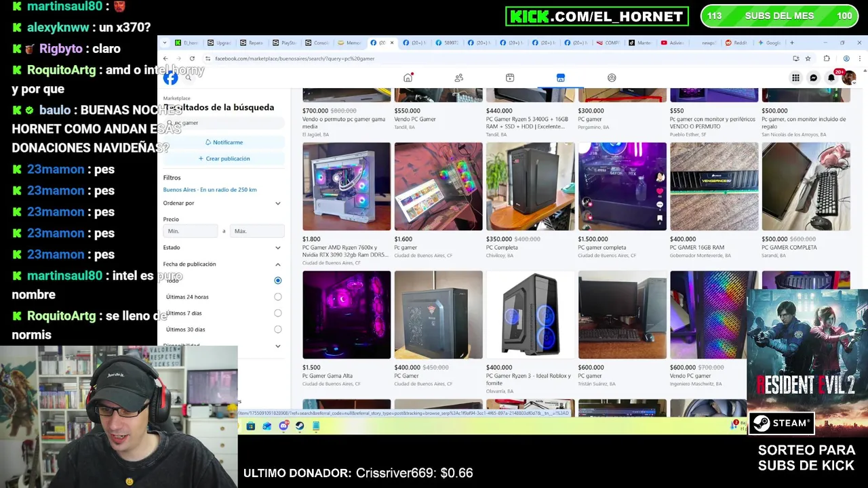The image size is (868, 488).
Task: Click the Min. price field
Action: pos(191,231)
